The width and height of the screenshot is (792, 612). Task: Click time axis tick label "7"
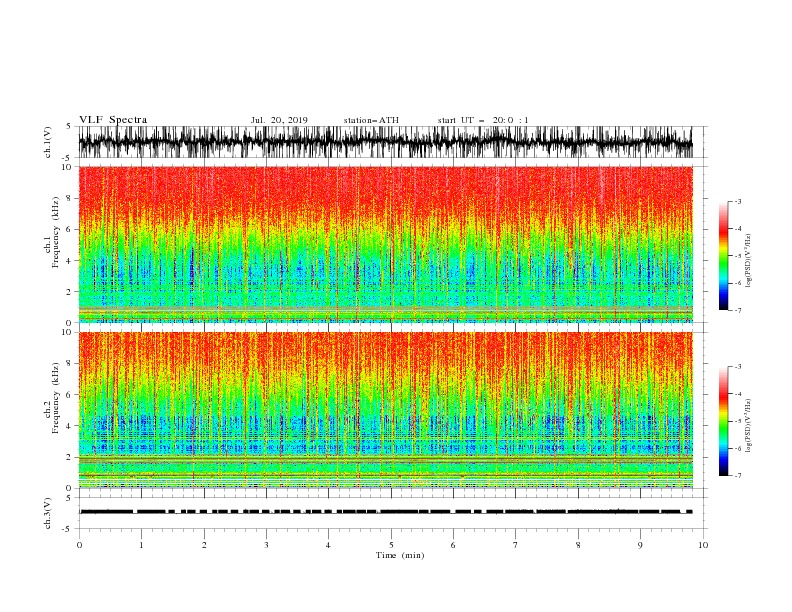[516, 545]
